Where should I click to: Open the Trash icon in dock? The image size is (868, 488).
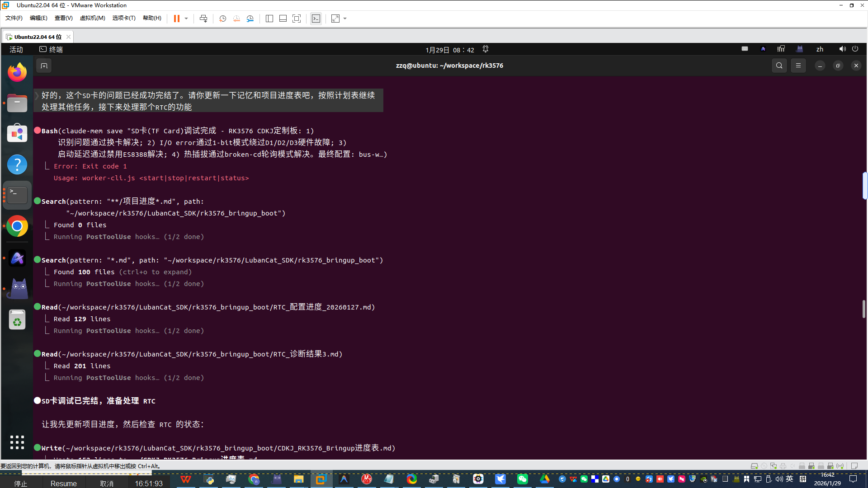(17, 320)
